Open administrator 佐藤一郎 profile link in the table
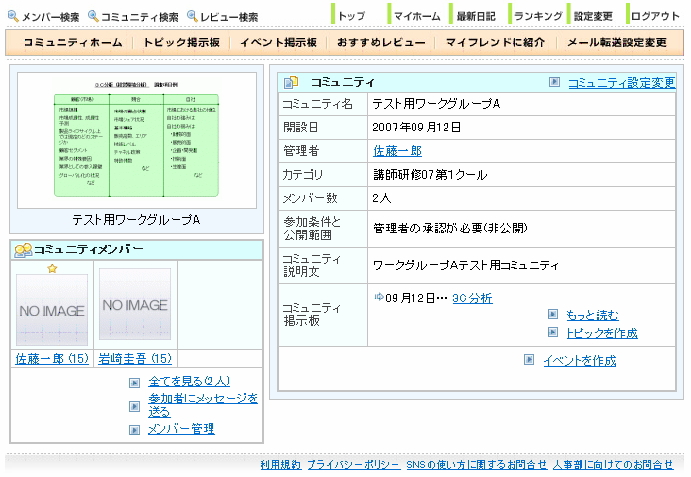 [397, 151]
